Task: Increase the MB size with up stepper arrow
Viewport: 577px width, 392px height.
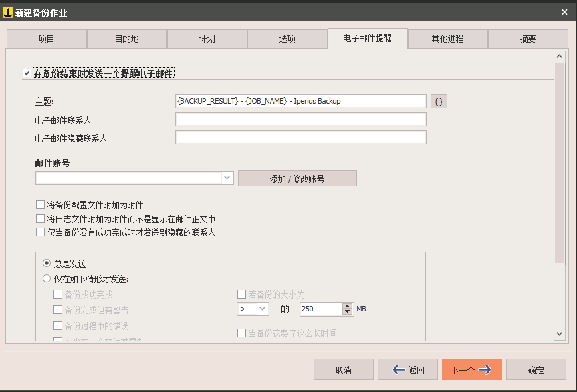Action: (347, 306)
